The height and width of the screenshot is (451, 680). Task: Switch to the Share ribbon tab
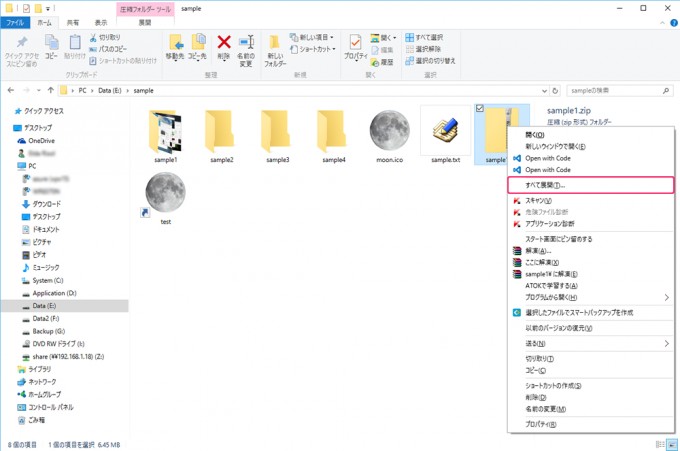[72, 23]
